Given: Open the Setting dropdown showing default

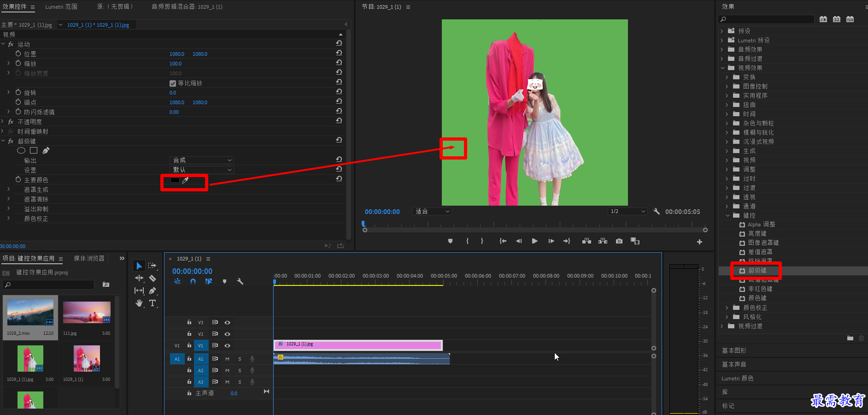Looking at the screenshot, I should click(202, 170).
